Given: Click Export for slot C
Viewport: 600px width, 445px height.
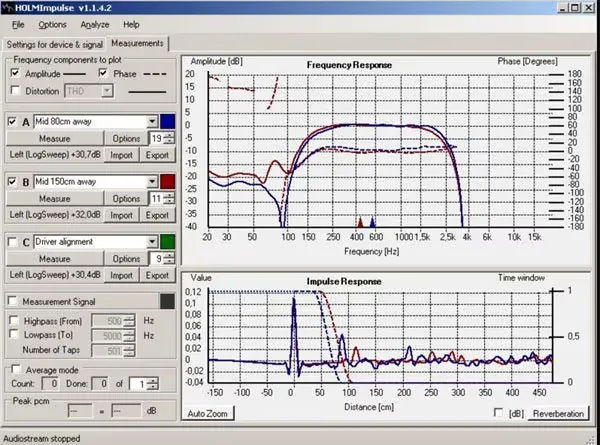Looking at the screenshot, I should (x=157, y=275).
